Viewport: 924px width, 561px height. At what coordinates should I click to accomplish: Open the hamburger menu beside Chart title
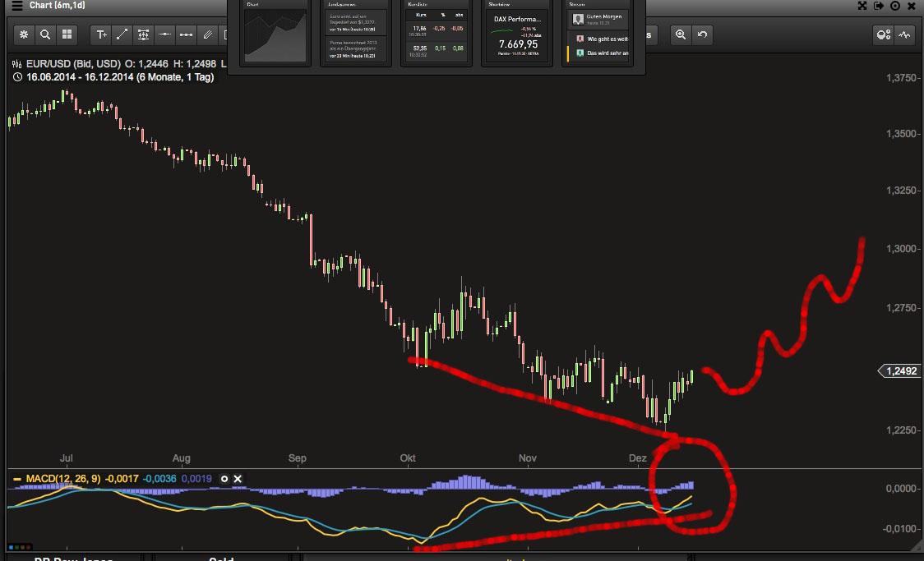coord(17,5)
